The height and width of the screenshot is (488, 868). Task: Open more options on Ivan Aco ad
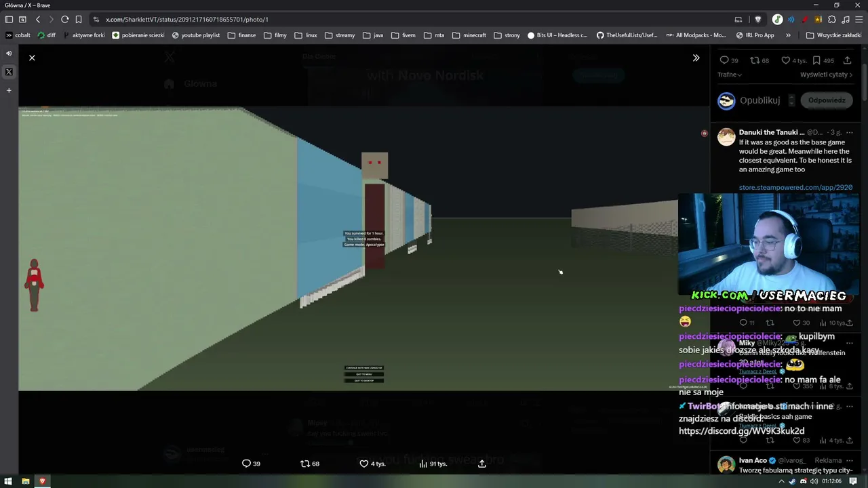point(849,460)
